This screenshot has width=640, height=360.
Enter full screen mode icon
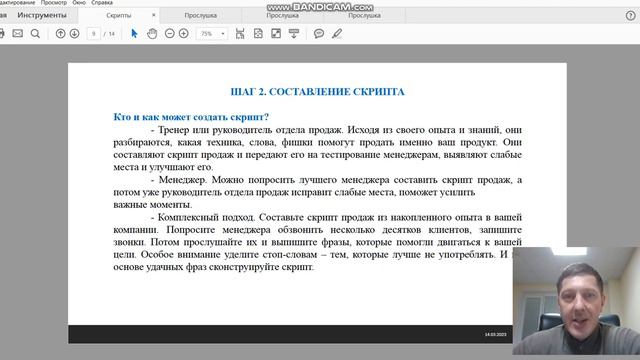(276, 33)
